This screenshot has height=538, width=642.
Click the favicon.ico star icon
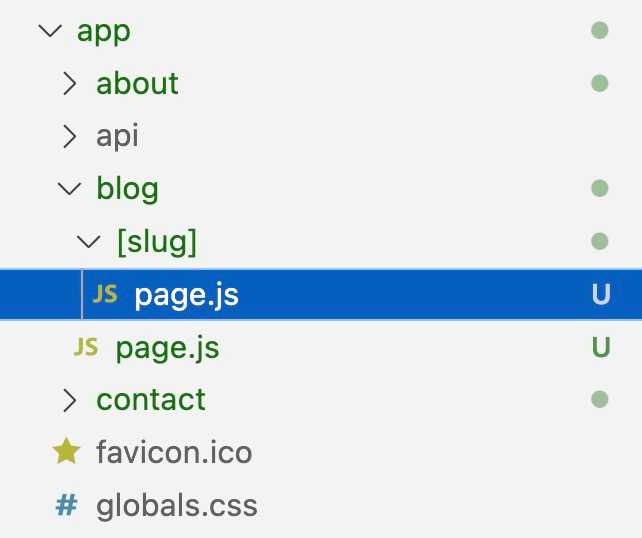click(x=67, y=452)
